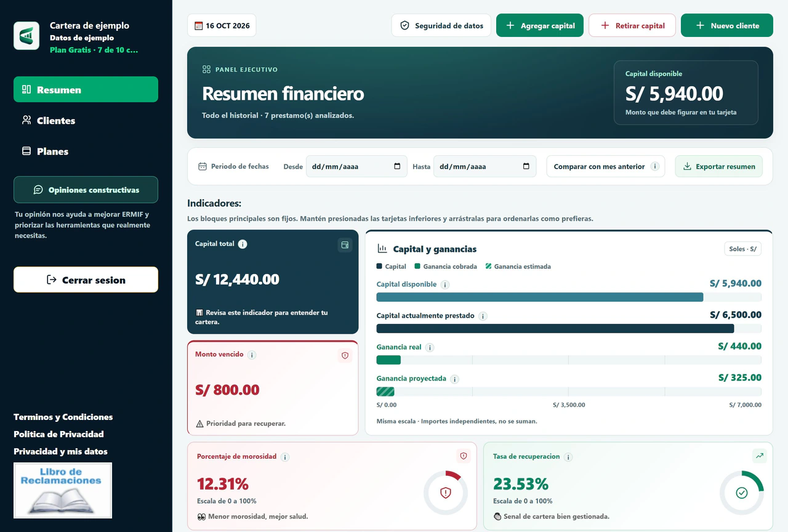Click the Ganancia cobrada legend swatch
Image resolution: width=788 pixels, height=532 pixels.
417,267
